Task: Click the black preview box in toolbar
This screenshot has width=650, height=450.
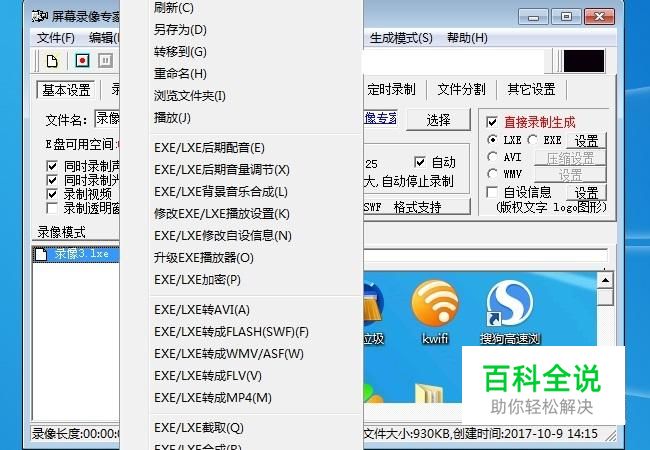Action: (584, 61)
